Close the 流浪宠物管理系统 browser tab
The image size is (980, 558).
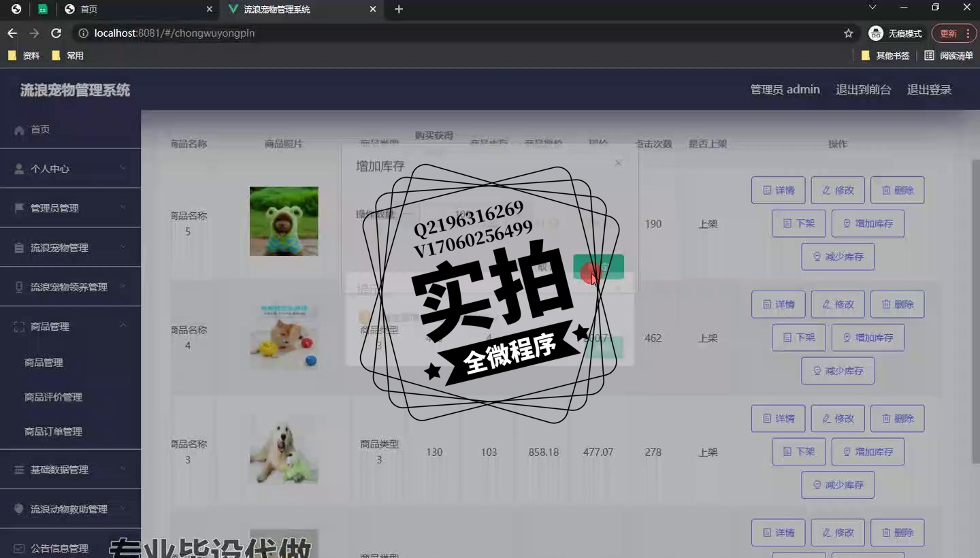point(372,10)
